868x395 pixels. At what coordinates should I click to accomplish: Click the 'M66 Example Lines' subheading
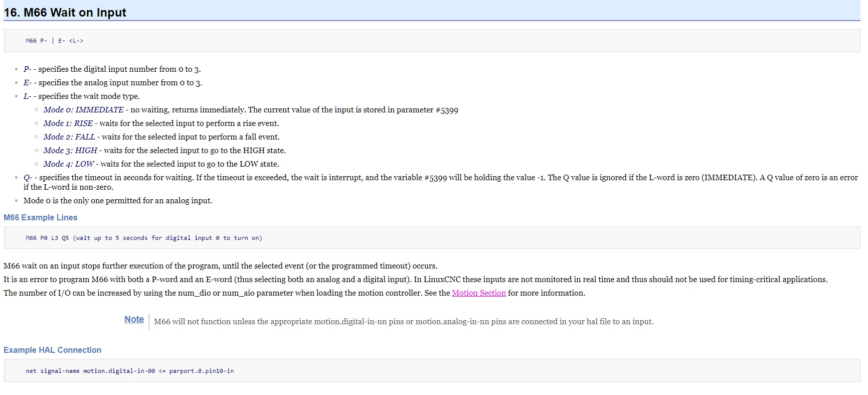pyautogui.click(x=41, y=218)
